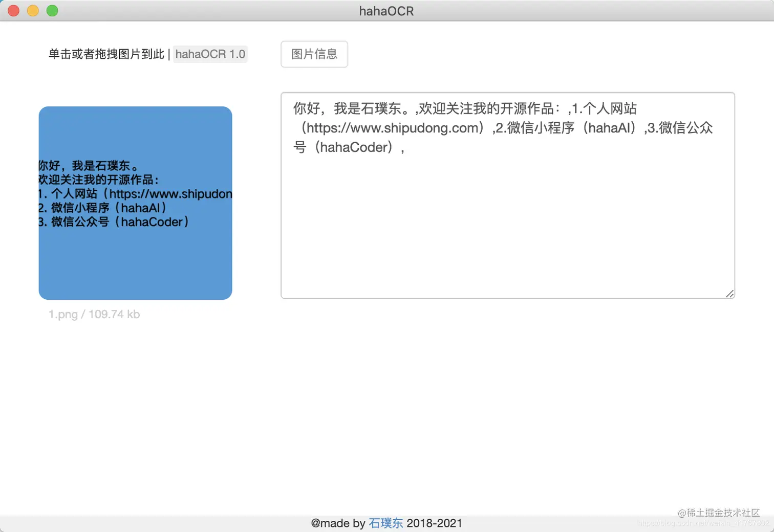Maximize the window with green button
This screenshot has height=532, width=774.
pos(52,11)
